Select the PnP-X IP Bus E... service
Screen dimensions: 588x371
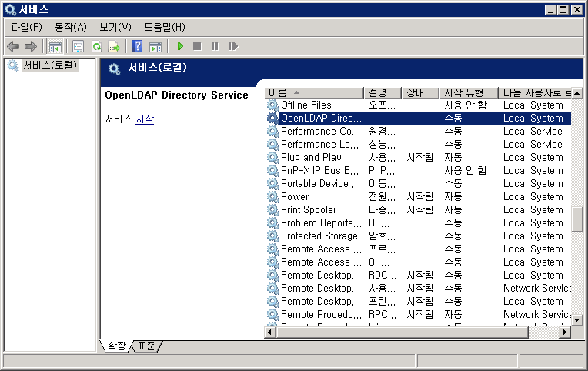(418, 171)
